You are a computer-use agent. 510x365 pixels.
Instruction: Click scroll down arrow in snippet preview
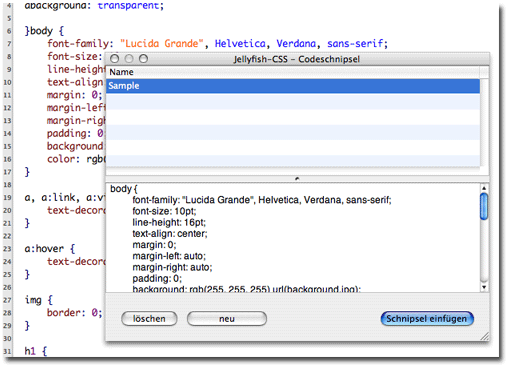(484, 287)
